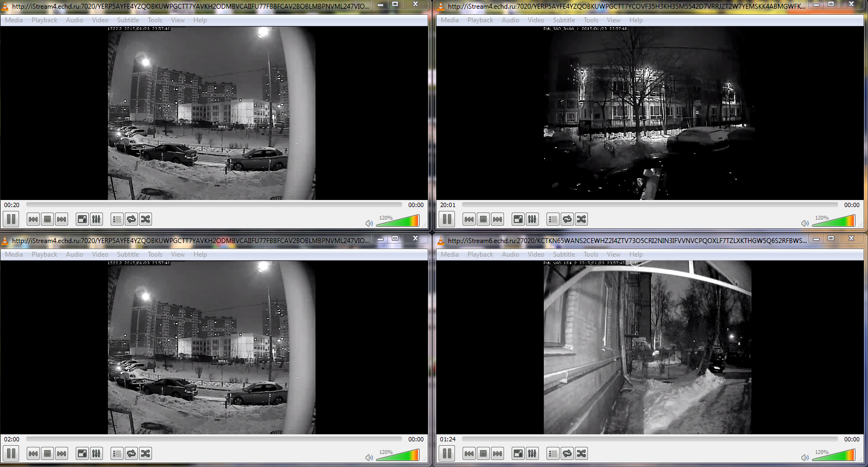Screen dimensions: 868x467
Task: Toggle shuffle in the bottom-right VLC window
Action: (581, 453)
